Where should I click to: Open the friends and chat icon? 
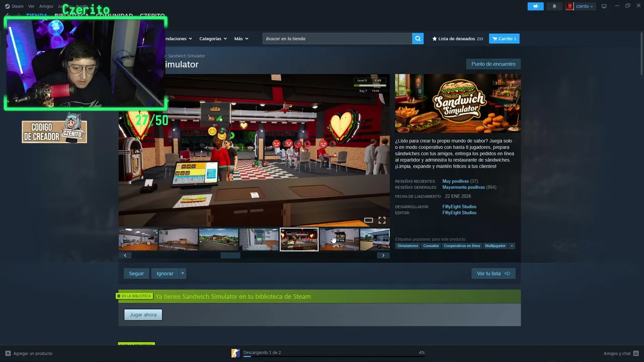tap(636, 353)
